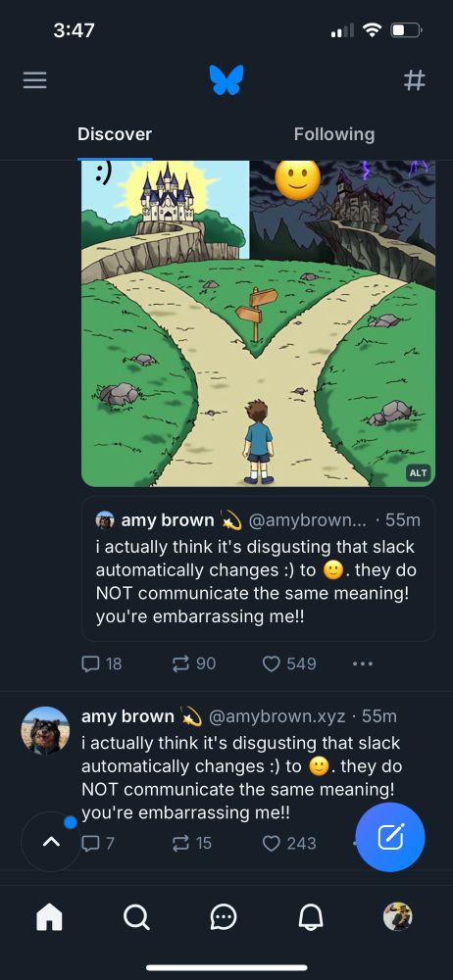Tap the Bluesky butterfly logo
Screen dimensions: 453x980
point(226,80)
